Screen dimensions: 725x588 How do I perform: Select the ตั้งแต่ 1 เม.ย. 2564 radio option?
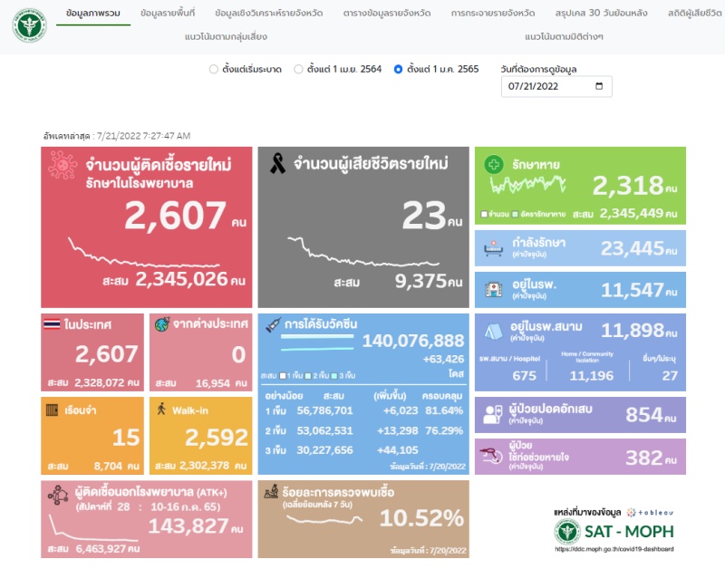tap(298, 69)
